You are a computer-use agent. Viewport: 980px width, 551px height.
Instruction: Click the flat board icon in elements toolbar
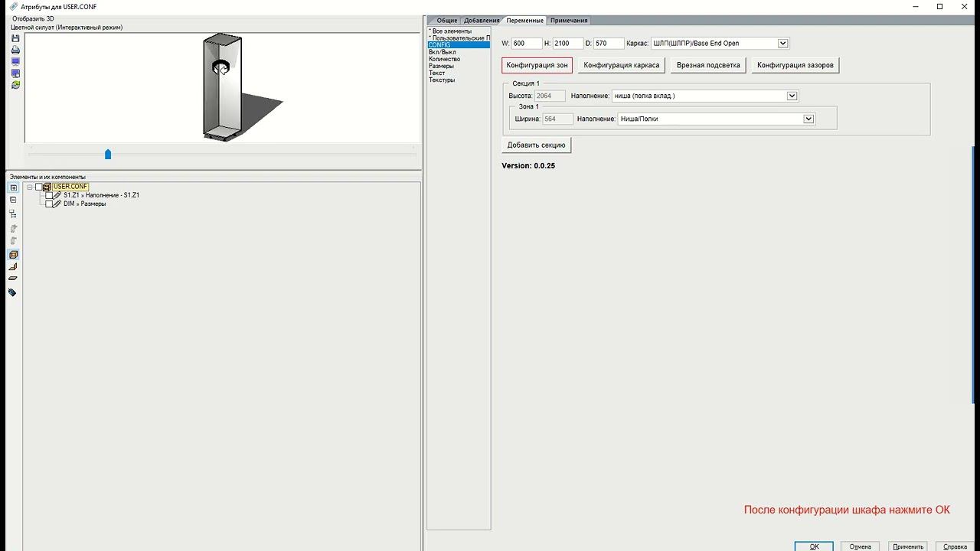(13, 279)
